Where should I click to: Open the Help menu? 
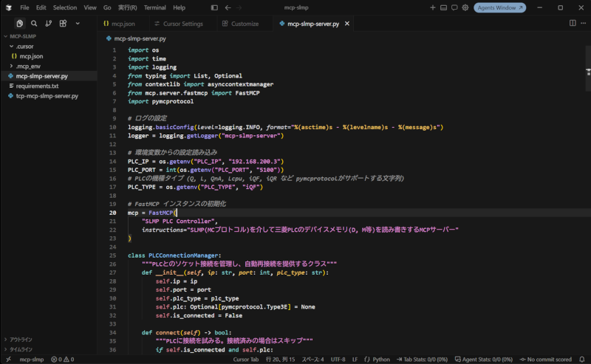[179, 7]
